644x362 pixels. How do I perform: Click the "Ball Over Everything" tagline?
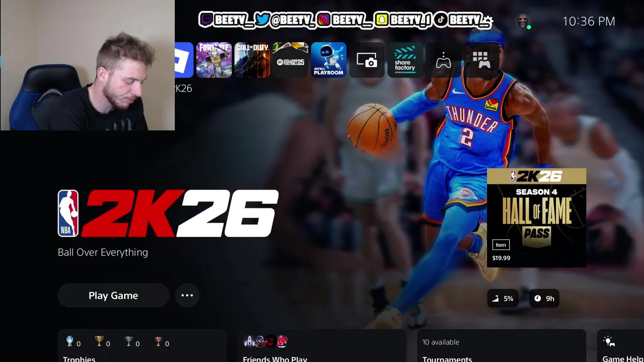point(103,252)
